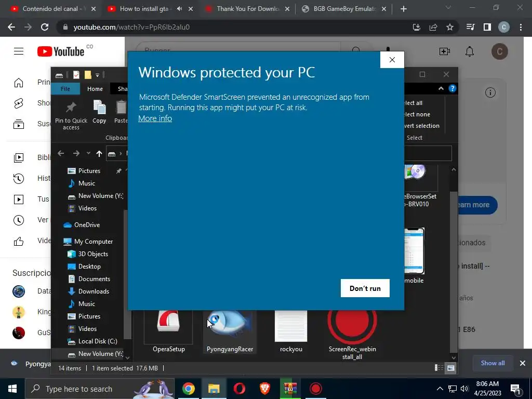
Task: Open the Chrome share page icon
Action: click(x=433, y=27)
